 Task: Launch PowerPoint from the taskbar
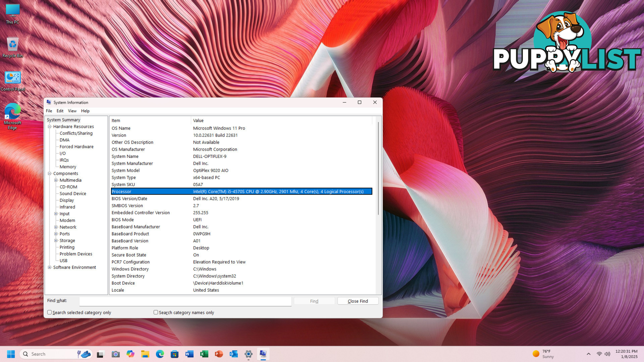click(219, 354)
